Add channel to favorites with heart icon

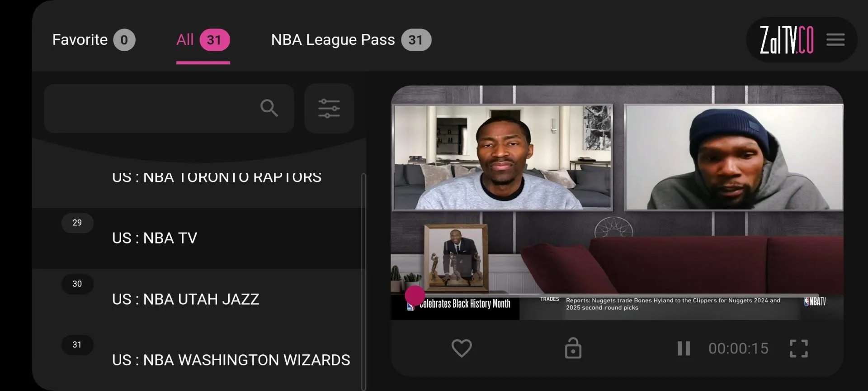click(462, 348)
